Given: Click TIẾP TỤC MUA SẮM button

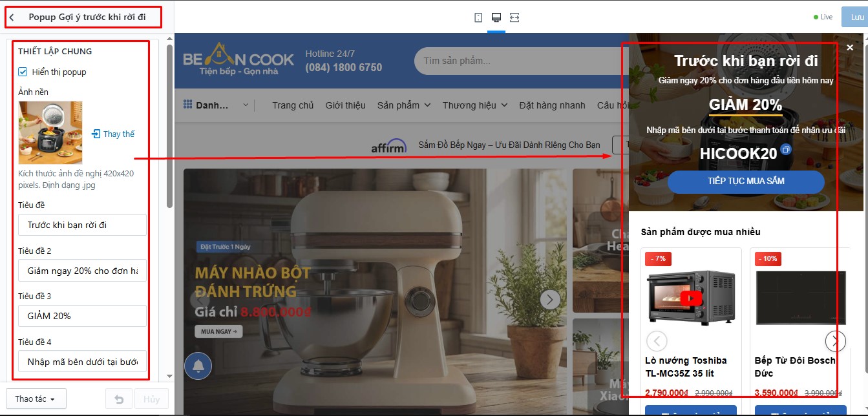Looking at the screenshot, I should coord(746,182).
